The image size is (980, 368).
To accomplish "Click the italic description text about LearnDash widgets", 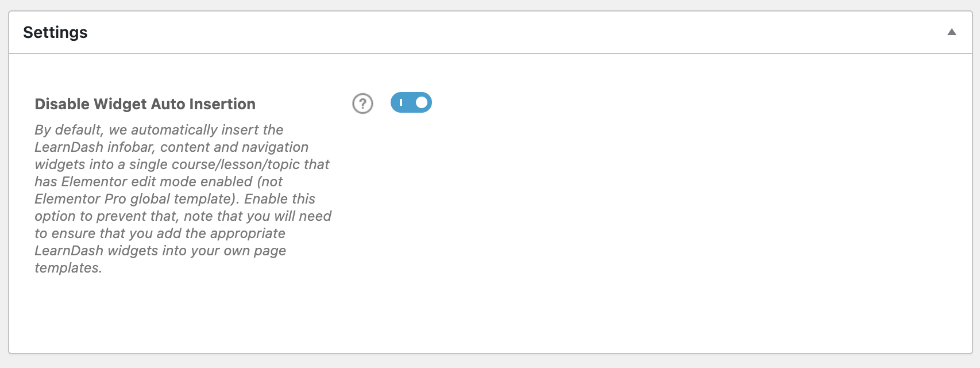I will click(x=182, y=198).
